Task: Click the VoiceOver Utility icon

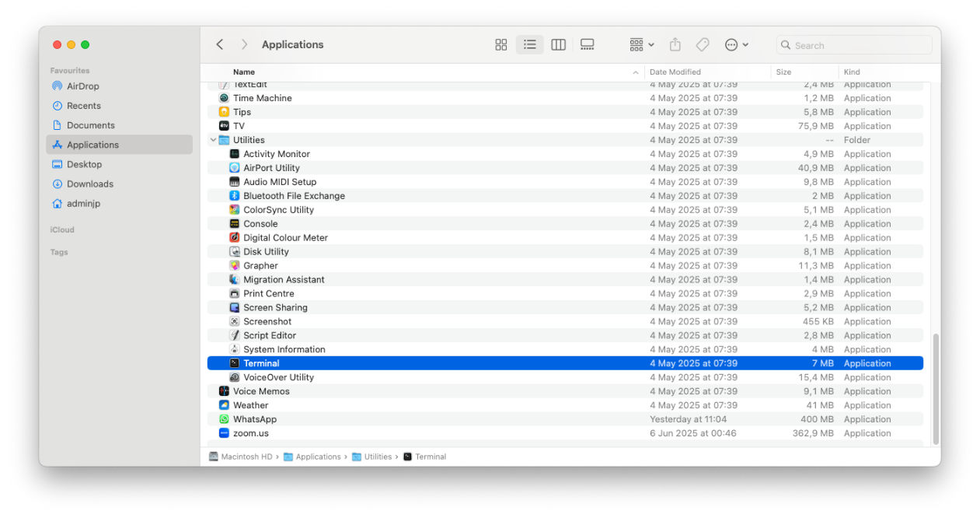Action: (x=235, y=377)
